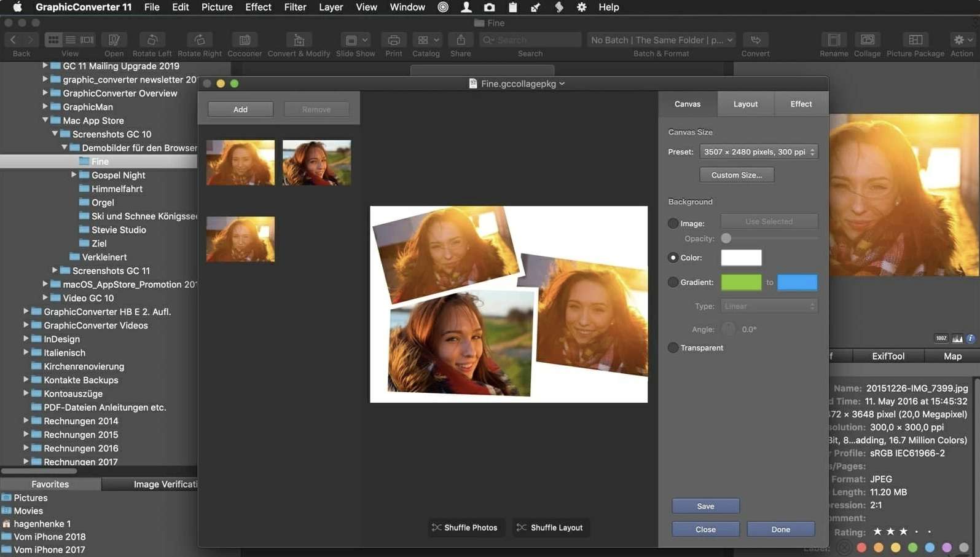The width and height of the screenshot is (980, 557).
Task: Click the green gradient start color swatch
Action: tap(740, 282)
